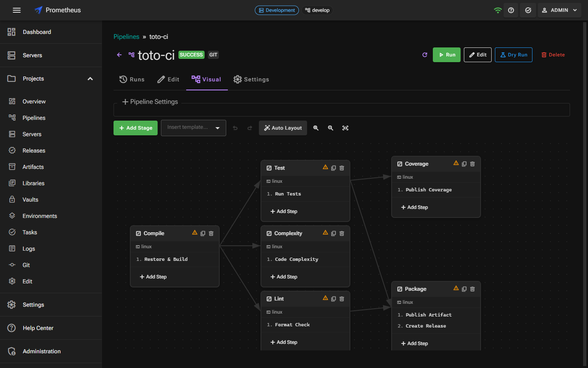Screen dimensions: 588x368
Task: Open Releases in the sidebar
Action: [x=51, y=150]
